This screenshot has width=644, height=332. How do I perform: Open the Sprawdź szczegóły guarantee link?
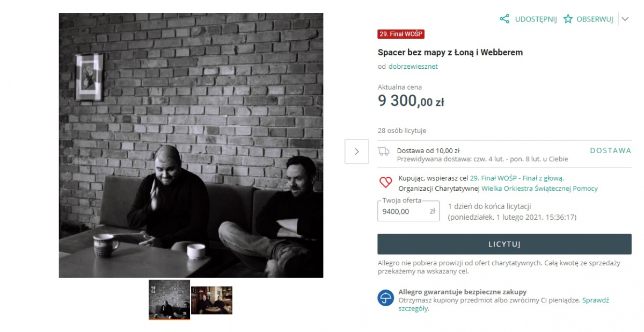point(503,305)
